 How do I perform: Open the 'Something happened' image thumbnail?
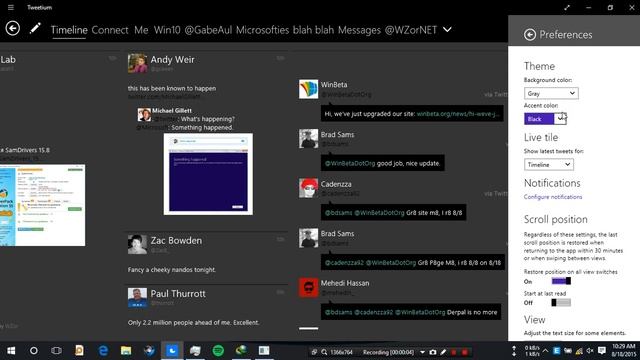(208, 174)
